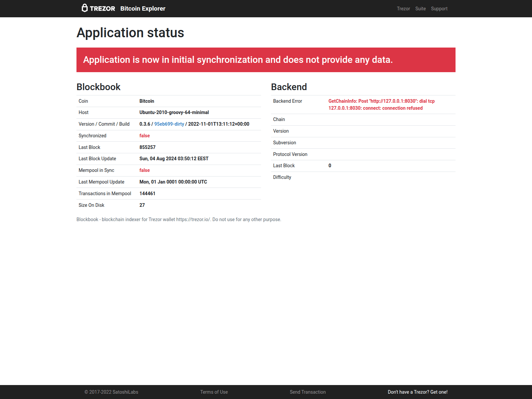Screen dimensions: 532x399
Task: Click the Version / Commit / Build label
Action: point(104,124)
